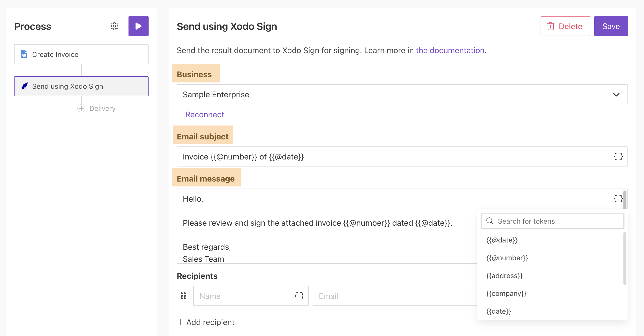Insert the {{date}} token
This screenshot has height=336, width=644.
coord(499,311)
